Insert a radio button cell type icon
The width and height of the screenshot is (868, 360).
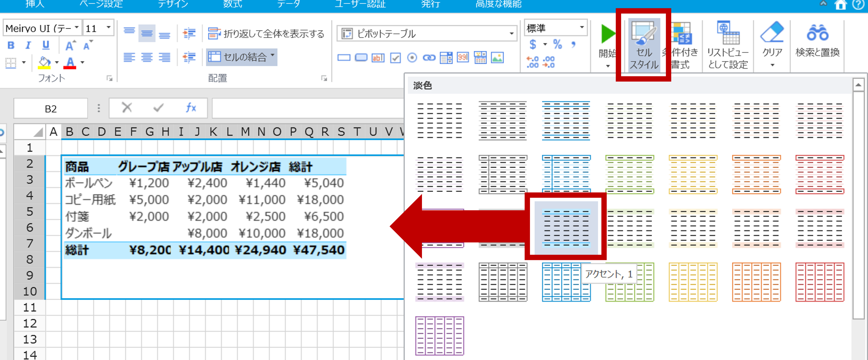pyautogui.click(x=412, y=58)
